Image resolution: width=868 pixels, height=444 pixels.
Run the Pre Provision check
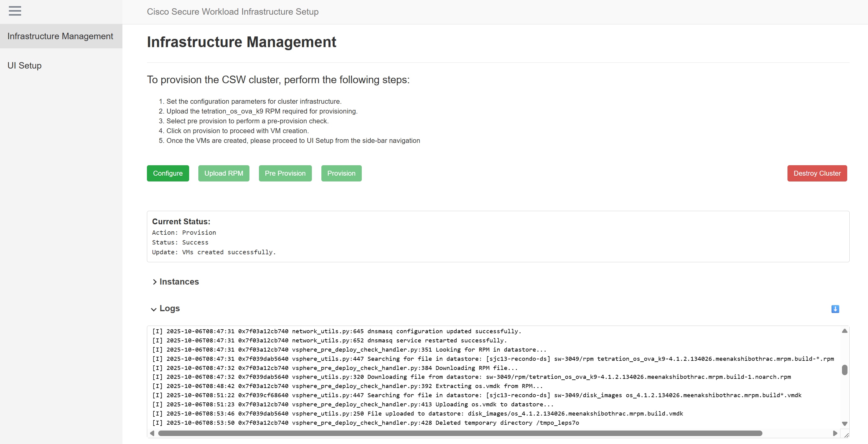tap(285, 173)
